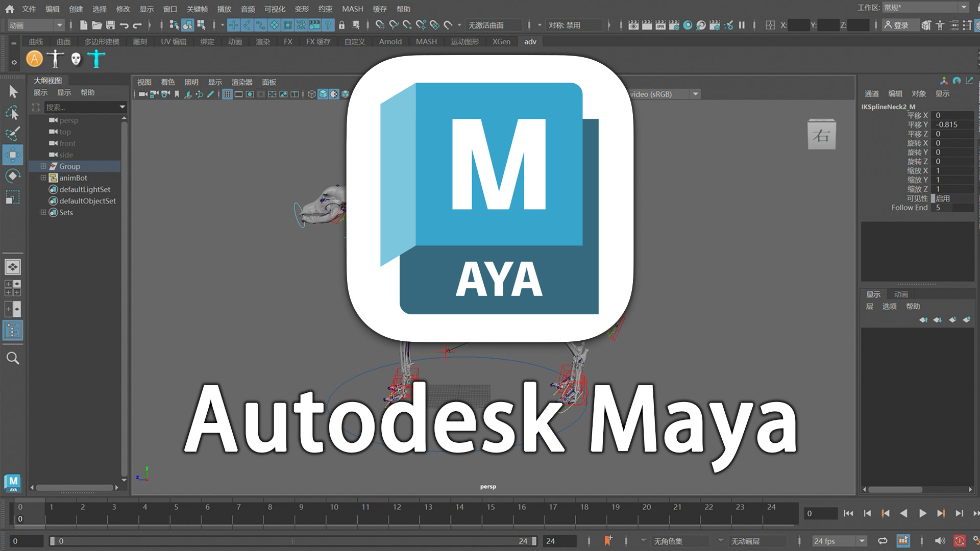Click the magnifier search icon in left sidebar

pos(13,358)
